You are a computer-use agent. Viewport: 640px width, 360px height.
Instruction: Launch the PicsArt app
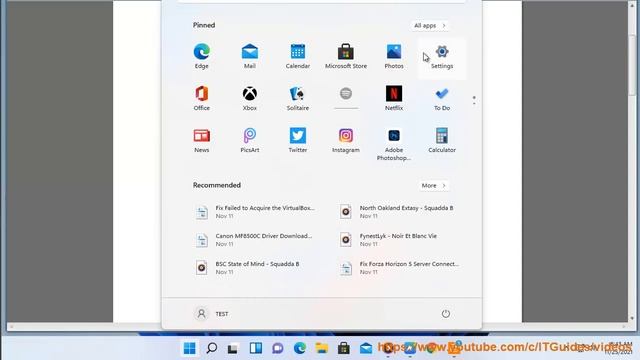249,140
